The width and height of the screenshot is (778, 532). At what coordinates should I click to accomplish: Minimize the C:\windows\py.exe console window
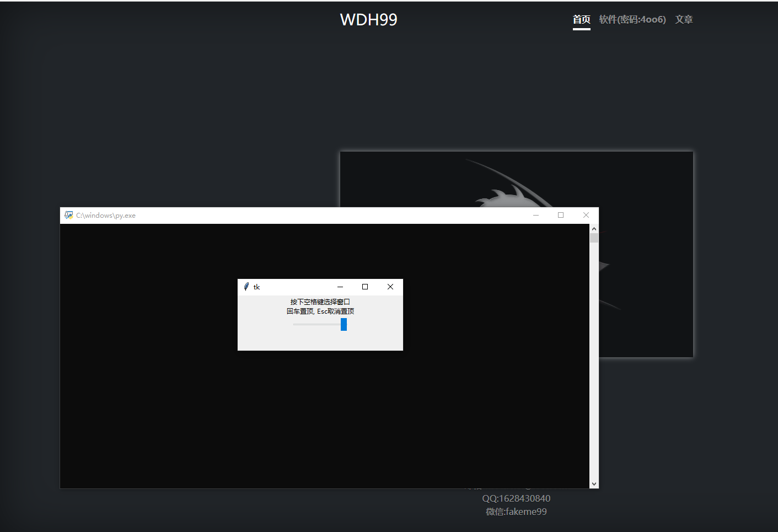click(x=535, y=215)
